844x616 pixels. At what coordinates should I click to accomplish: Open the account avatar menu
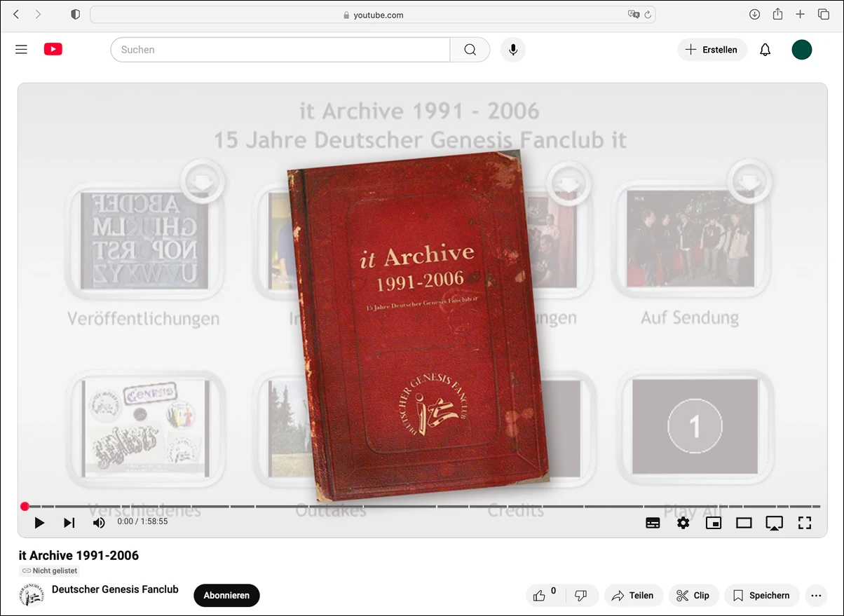pos(802,50)
